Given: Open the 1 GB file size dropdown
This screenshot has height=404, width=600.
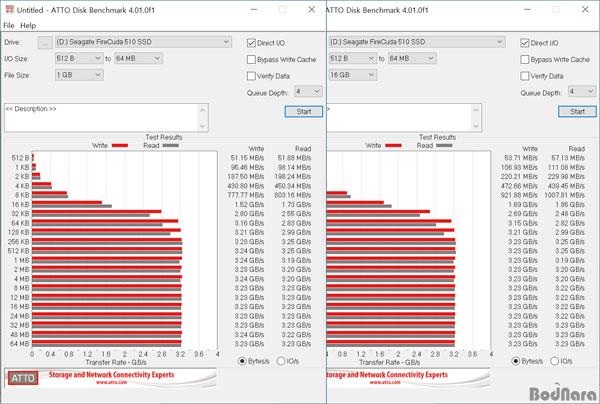Looking at the screenshot, I should (x=79, y=75).
